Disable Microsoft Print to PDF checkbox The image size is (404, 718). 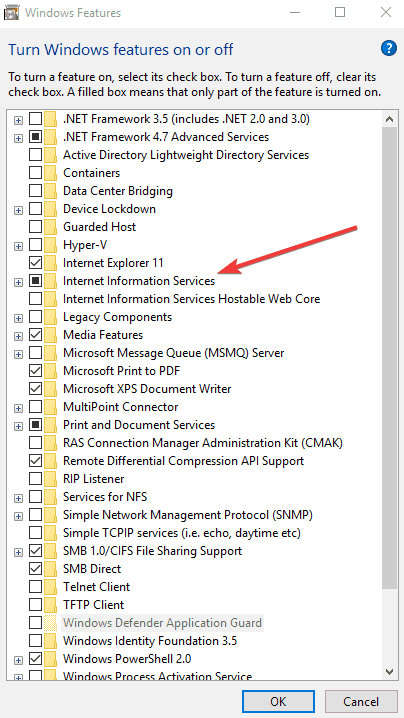click(35, 371)
